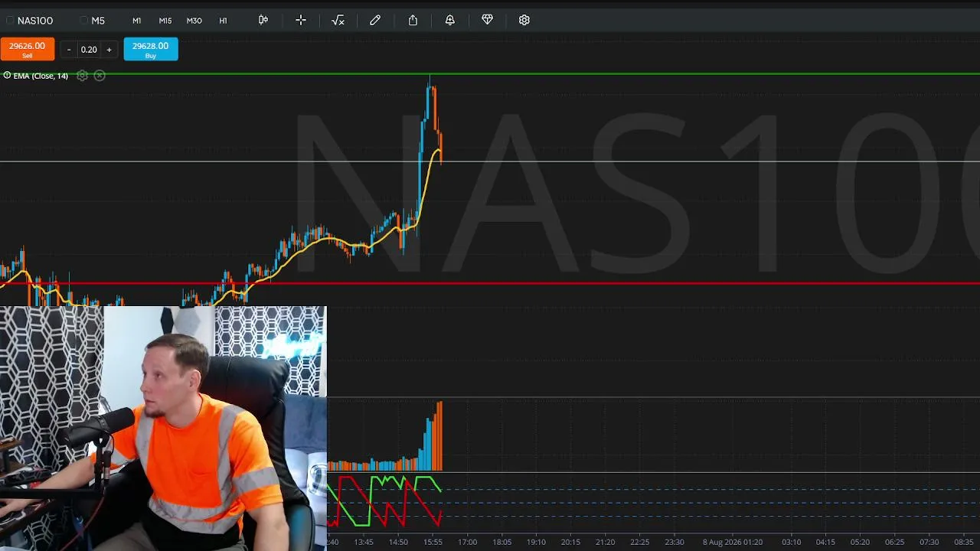Image resolution: width=980 pixels, height=551 pixels.
Task: Click the 22:25 time axis label
Action: [x=639, y=542]
